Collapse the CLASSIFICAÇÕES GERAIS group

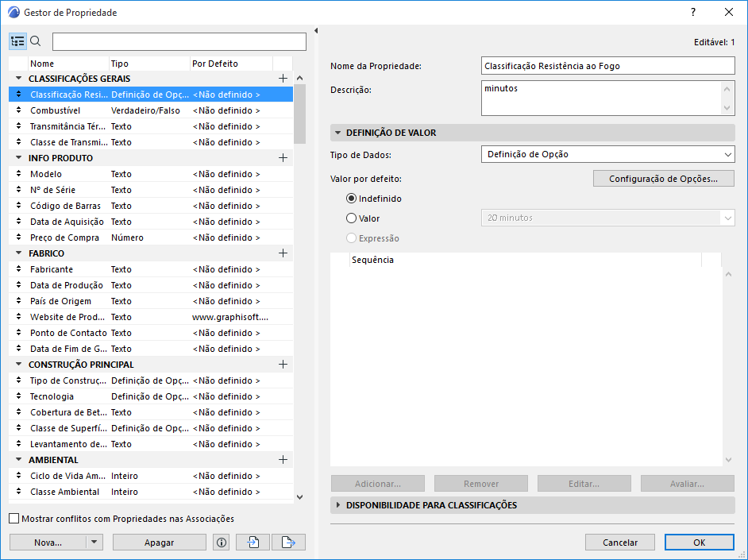18,78
